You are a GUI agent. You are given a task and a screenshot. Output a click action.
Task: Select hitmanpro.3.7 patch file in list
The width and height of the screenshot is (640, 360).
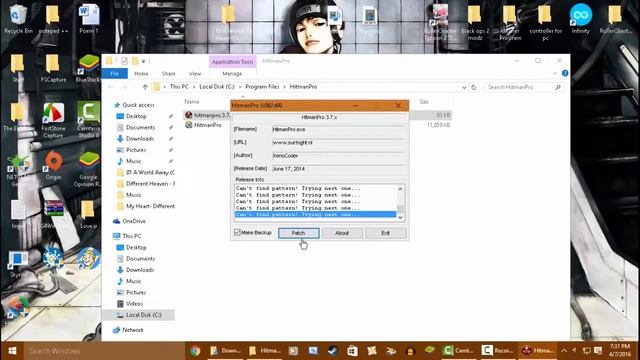pyautogui.click(x=208, y=115)
